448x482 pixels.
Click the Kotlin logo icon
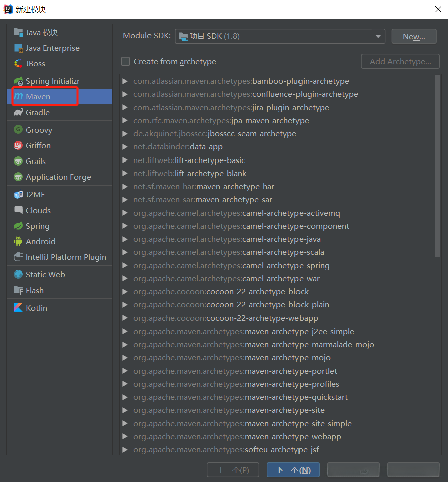(19, 308)
